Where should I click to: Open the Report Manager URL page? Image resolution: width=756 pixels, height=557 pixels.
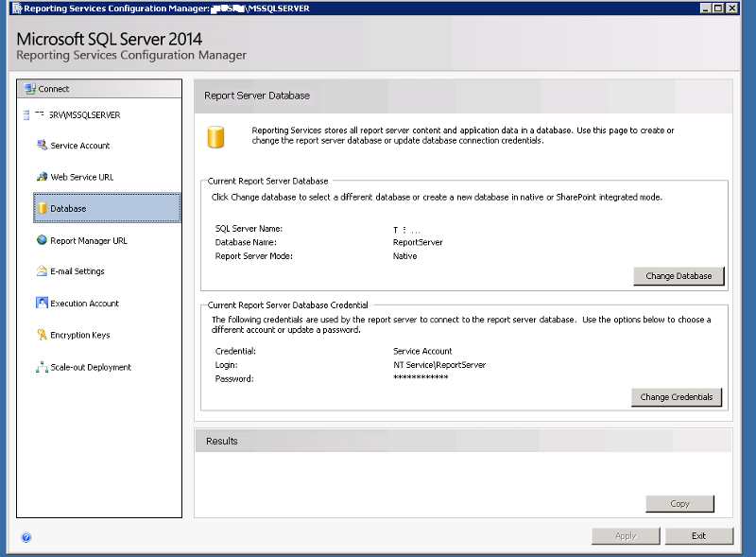point(89,240)
